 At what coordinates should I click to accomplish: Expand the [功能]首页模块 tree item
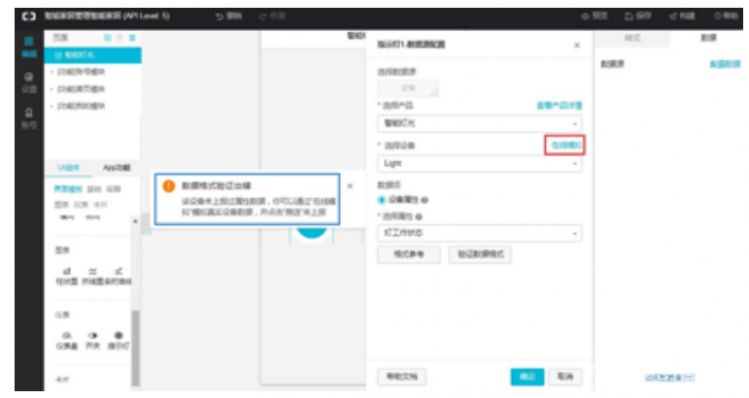click(x=51, y=89)
